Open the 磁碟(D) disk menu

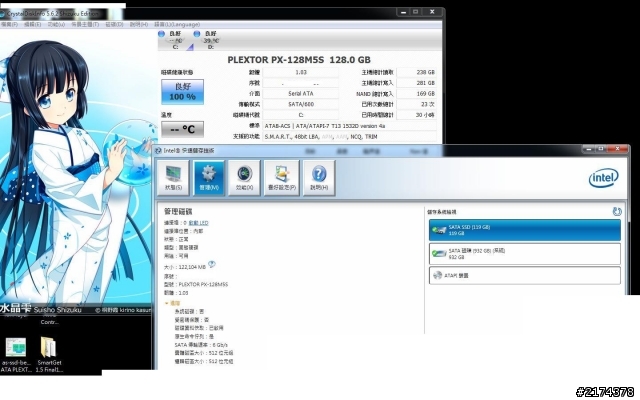pyautogui.click(x=114, y=24)
